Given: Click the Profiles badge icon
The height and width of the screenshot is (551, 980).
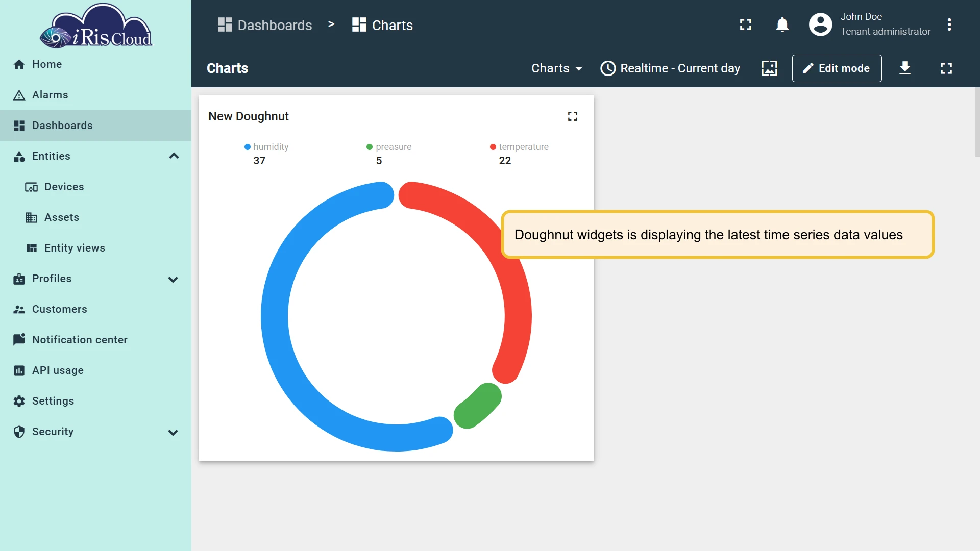Looking at the screenshot, I should tap(19, 279).
